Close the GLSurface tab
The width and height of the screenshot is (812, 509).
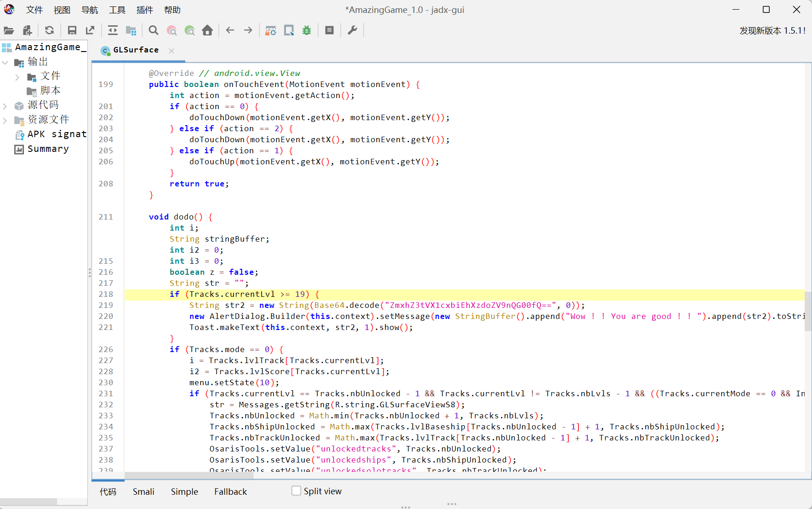click(172, 51)
